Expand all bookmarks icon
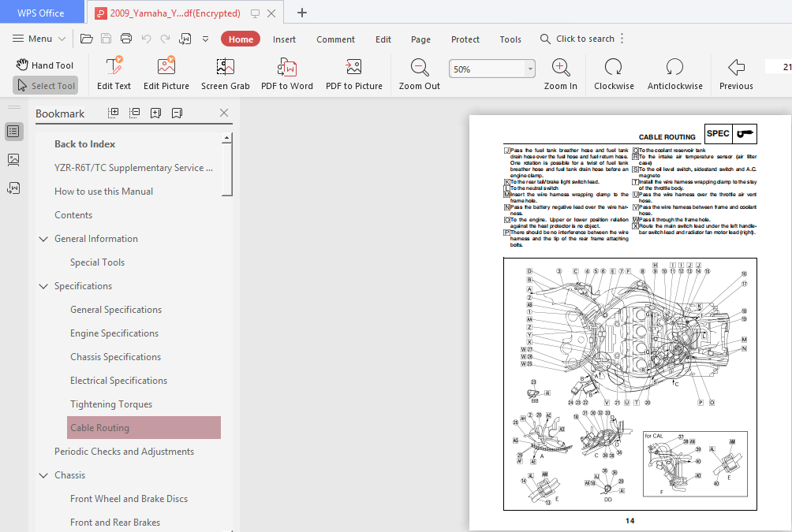 point(114,113)
